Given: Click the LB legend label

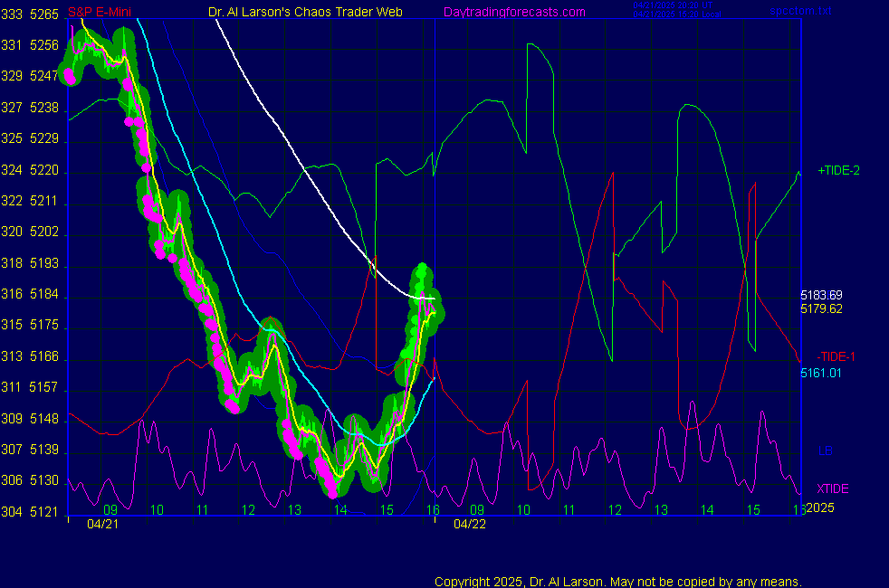Looking at the screenshot, I should pyautogui.click(x=825, y=450).
